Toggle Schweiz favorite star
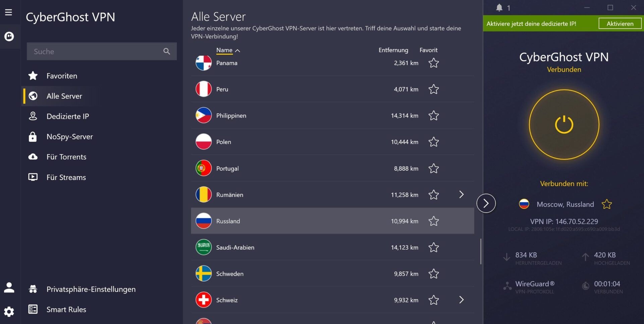Screen dimensions: 644x324 coord(434,300)
